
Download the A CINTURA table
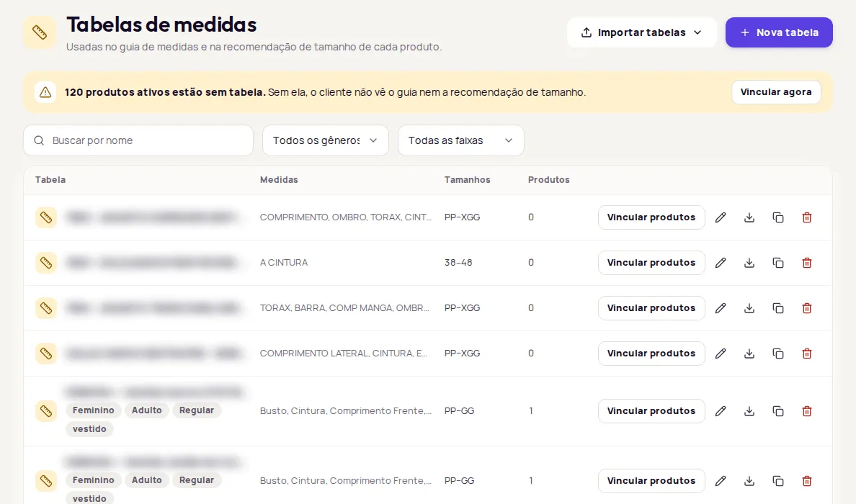(749, 262)
